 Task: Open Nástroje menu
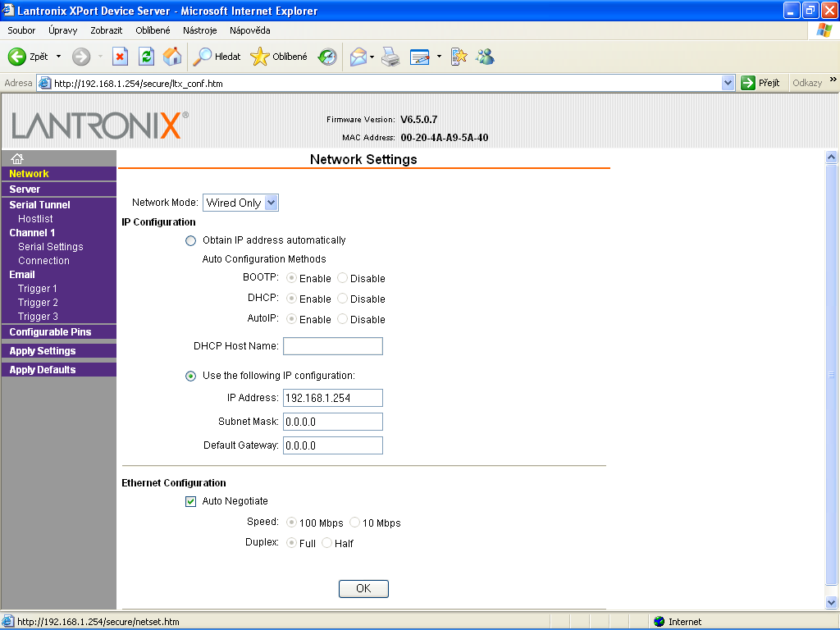tap(200, 30)
